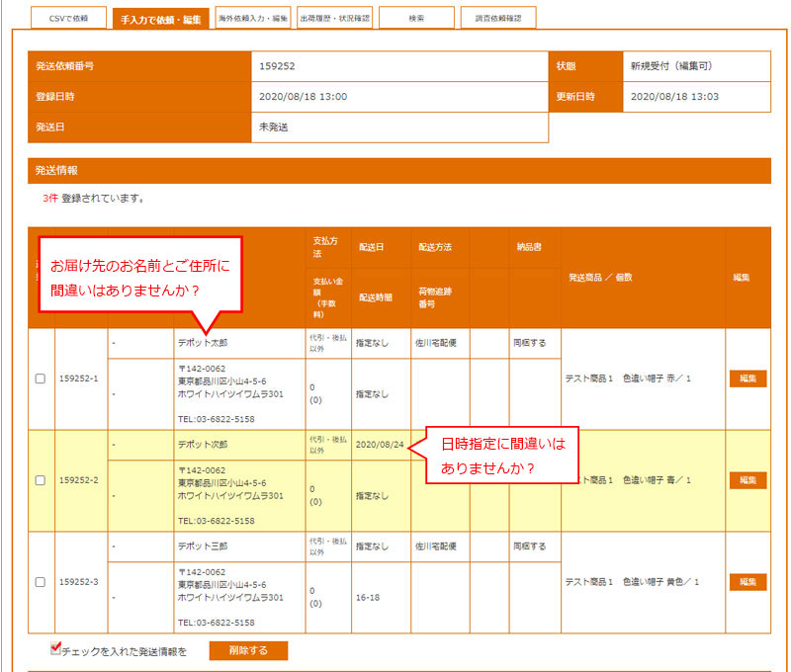Open the 検索 tab

point(416,19)
